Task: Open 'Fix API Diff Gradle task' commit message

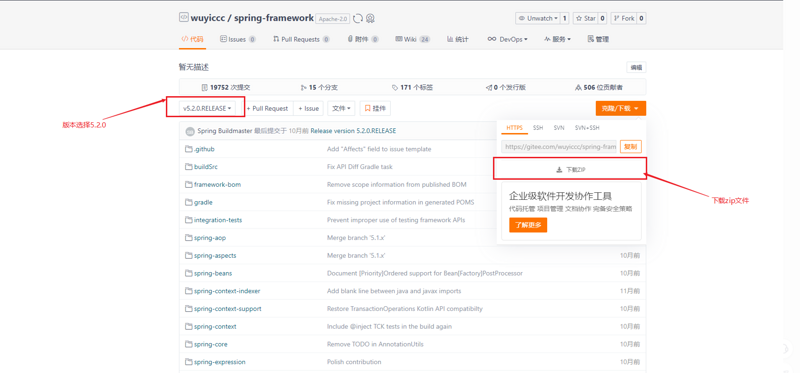Action: coord(360,167)
